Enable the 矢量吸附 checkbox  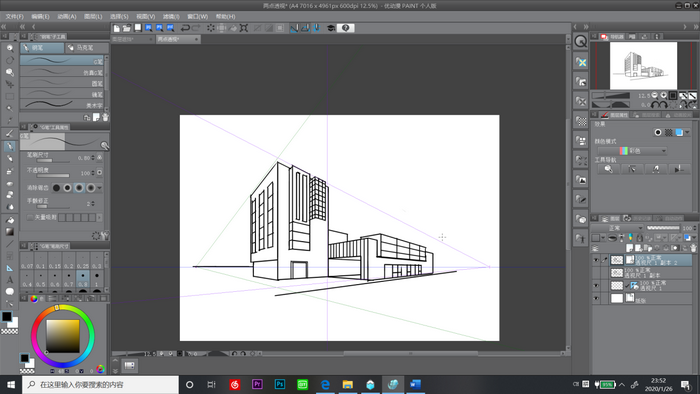(x=30, y=217)
